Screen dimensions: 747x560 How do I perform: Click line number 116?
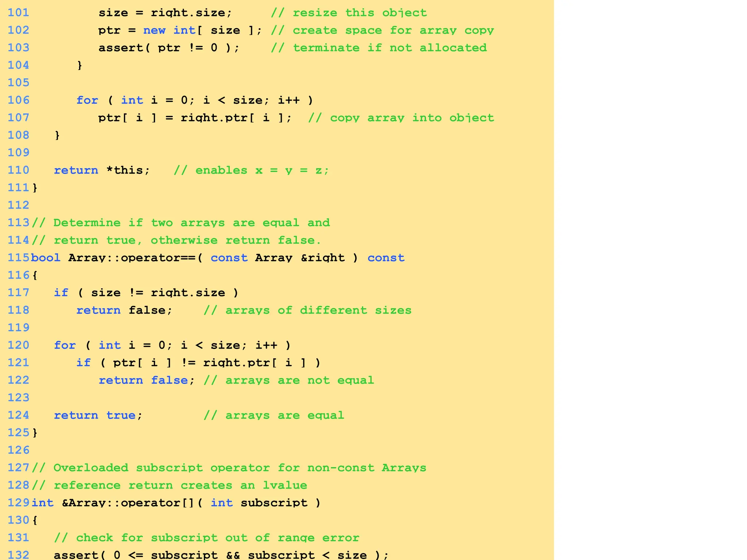point(19,275)
